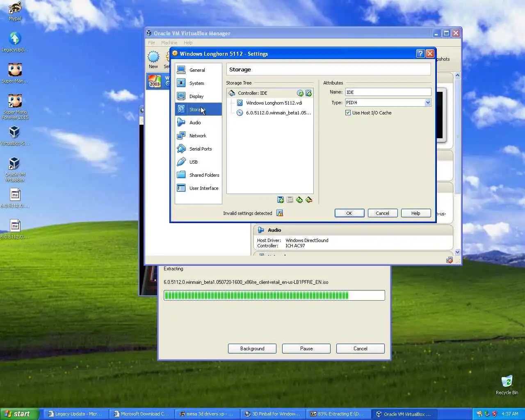Viewport: 525px width, 420px height.
Task: Click the settings dialog title-bar help button
Action: [420, 53]
